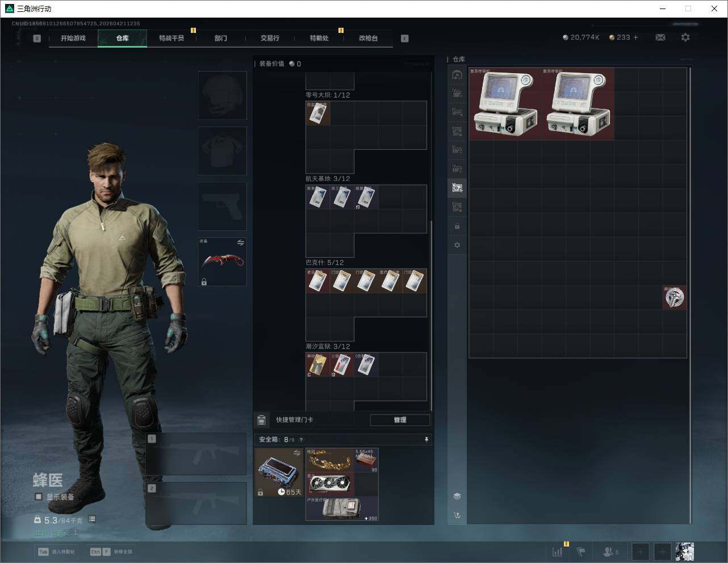The width and height of the screenshot is (728, 563).
Task: Select the eighth warehouse sidebar icon
Action: click(x=457, y=207)
